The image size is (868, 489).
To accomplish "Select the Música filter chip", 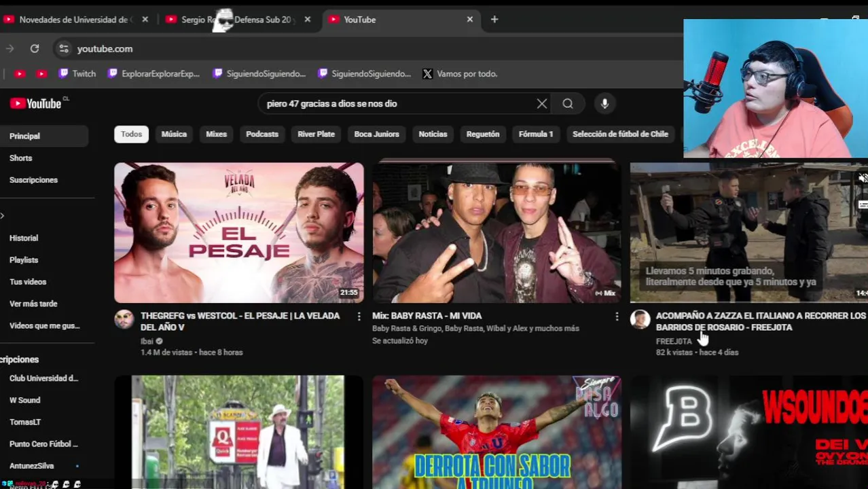I will point(174,134).
